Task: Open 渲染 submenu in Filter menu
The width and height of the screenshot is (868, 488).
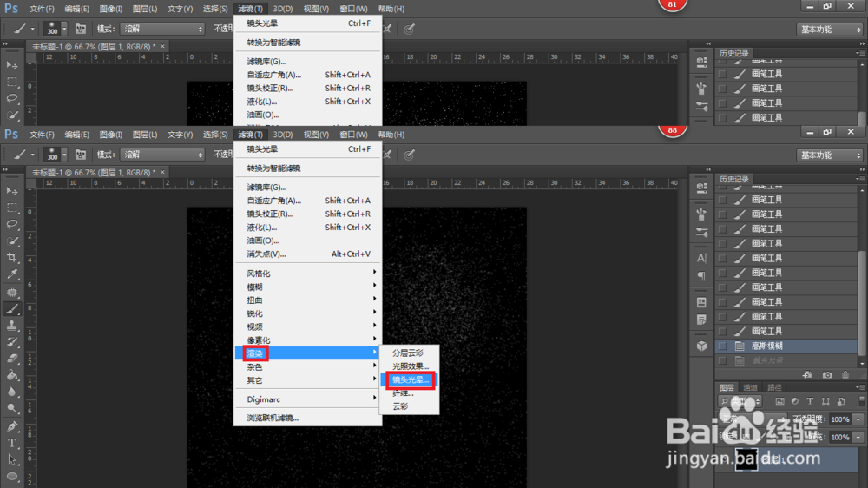Action: pos(308,353)
